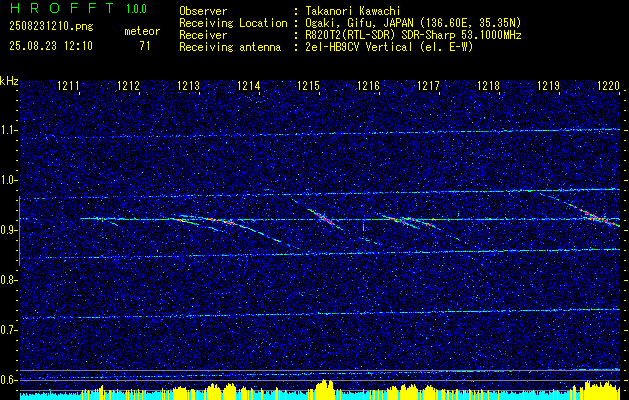Viewport: 629px width, 400px height.
Task: Click the Observer label
Action: [x=203, y=11]
